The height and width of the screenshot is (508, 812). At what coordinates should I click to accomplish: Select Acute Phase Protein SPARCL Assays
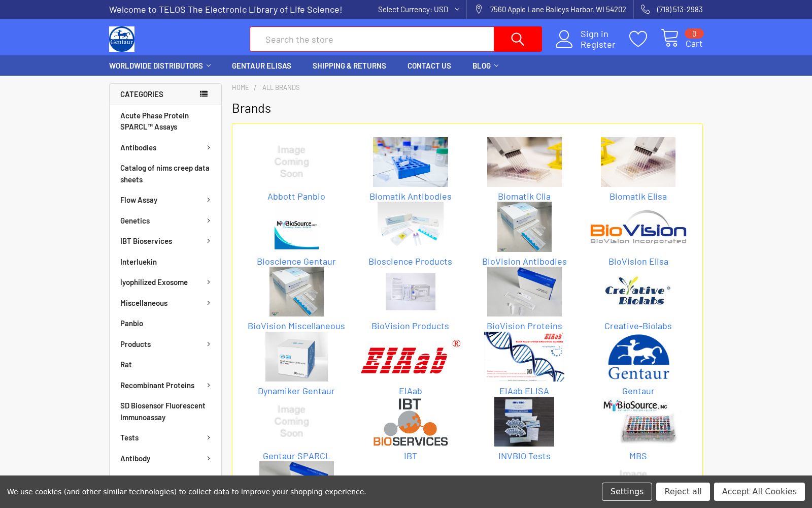pos(155,121)
